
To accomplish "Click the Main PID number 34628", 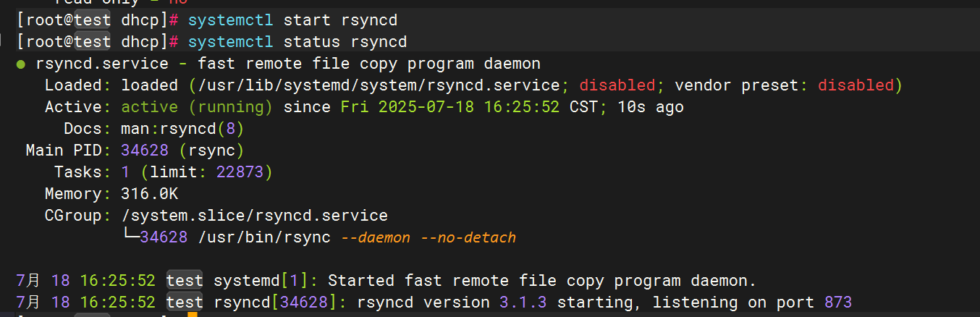I will click(x=145, y=151).
